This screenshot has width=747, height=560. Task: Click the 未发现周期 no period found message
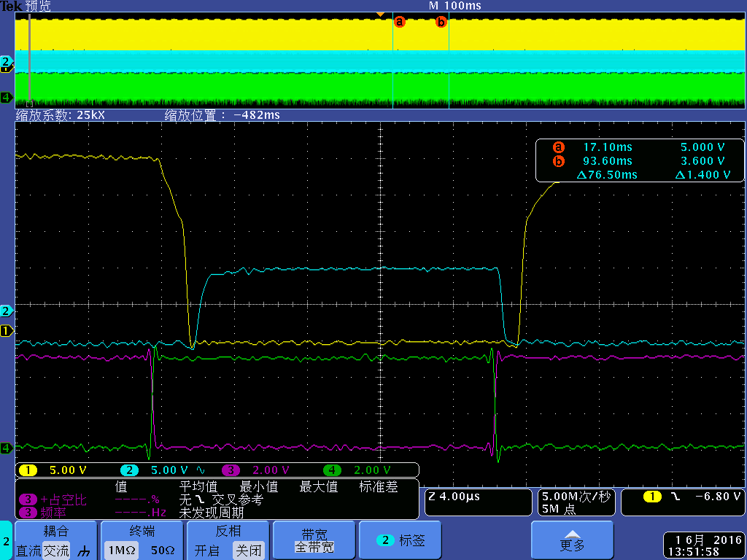click(212, 513)
